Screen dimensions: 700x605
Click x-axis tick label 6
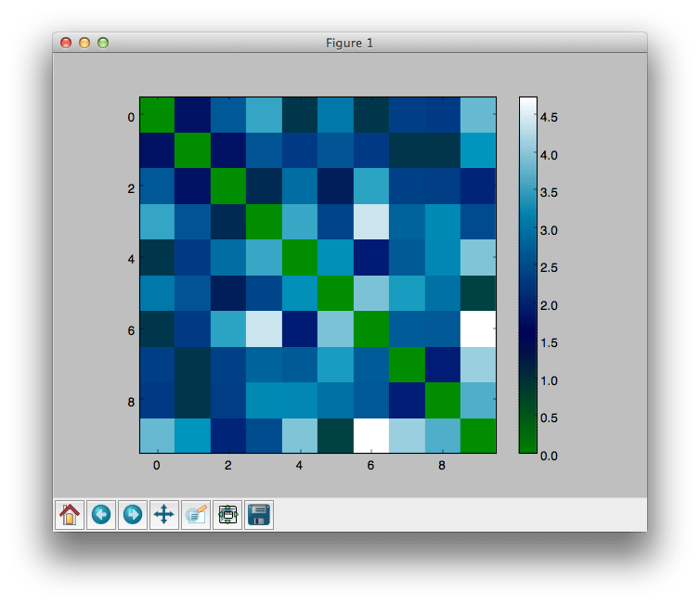pos(370,466)
